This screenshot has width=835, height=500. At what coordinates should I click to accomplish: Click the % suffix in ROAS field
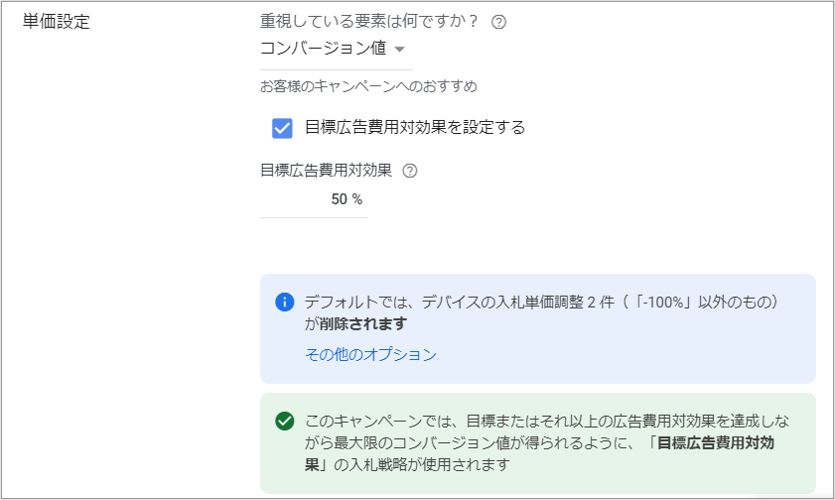pyautogui.click(x=357, y=199)
